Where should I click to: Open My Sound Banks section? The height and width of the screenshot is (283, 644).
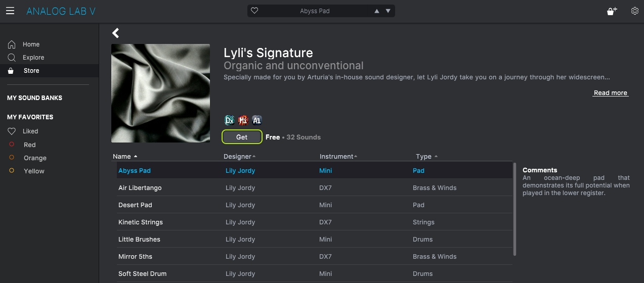(35, 98)
